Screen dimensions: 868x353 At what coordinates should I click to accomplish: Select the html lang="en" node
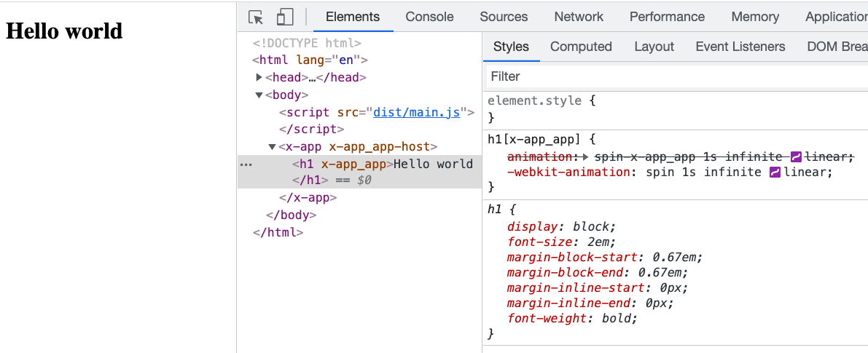(310, 60)
